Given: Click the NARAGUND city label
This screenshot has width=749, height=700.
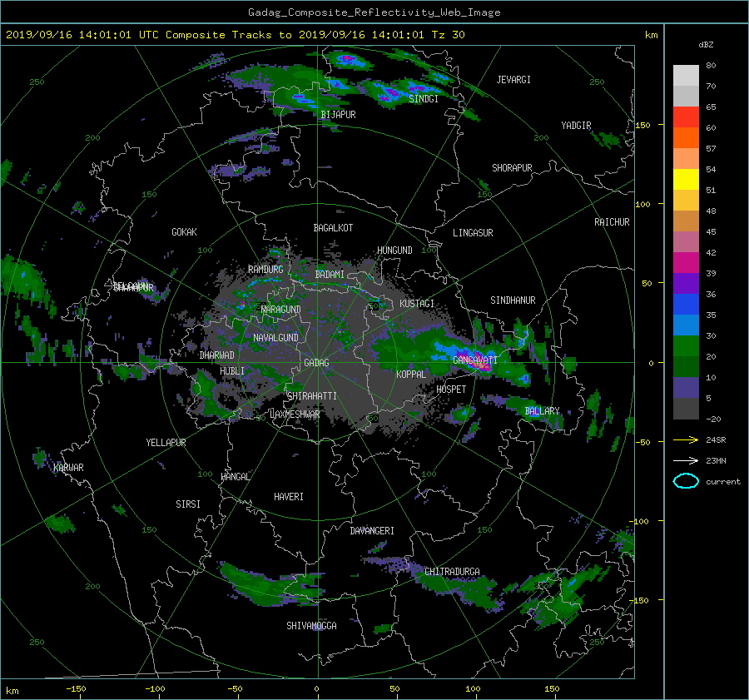Looking at the screenshot, I should [281, 310].
